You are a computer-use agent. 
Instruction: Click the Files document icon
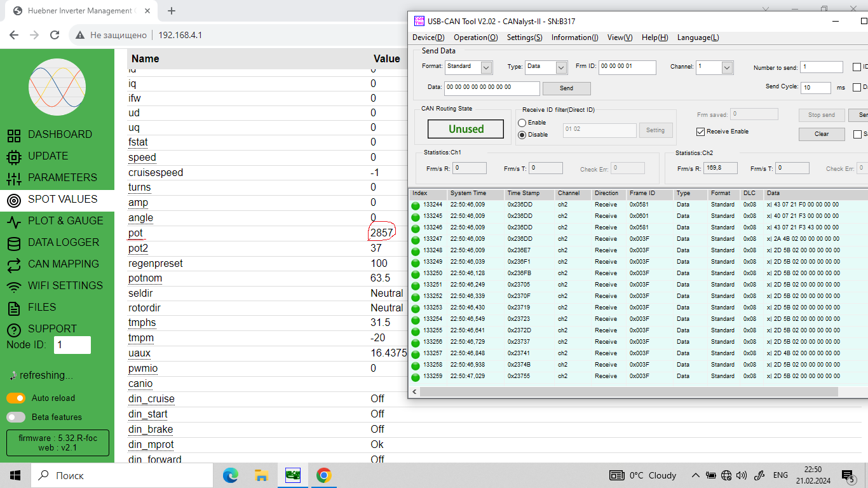(14, 308)
